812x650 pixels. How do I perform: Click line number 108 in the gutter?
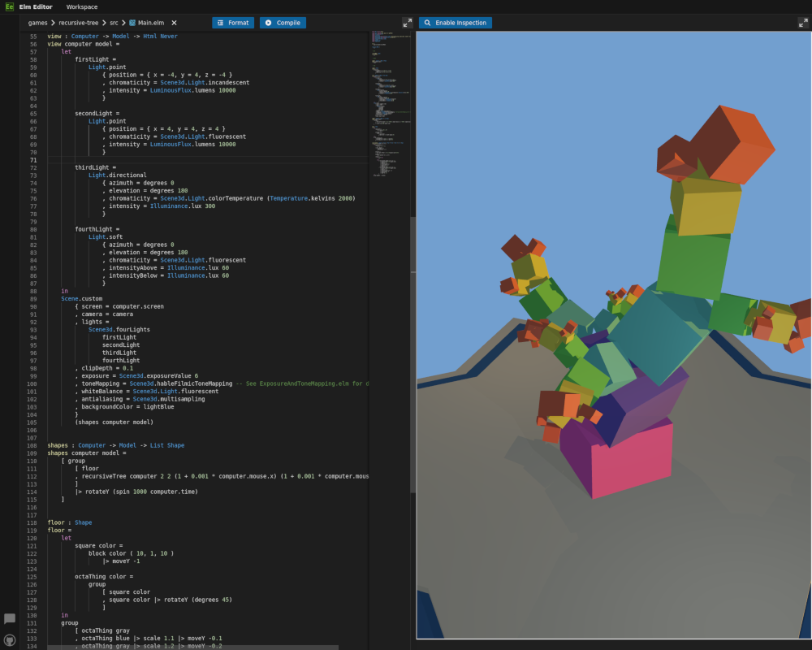point(32,445)
